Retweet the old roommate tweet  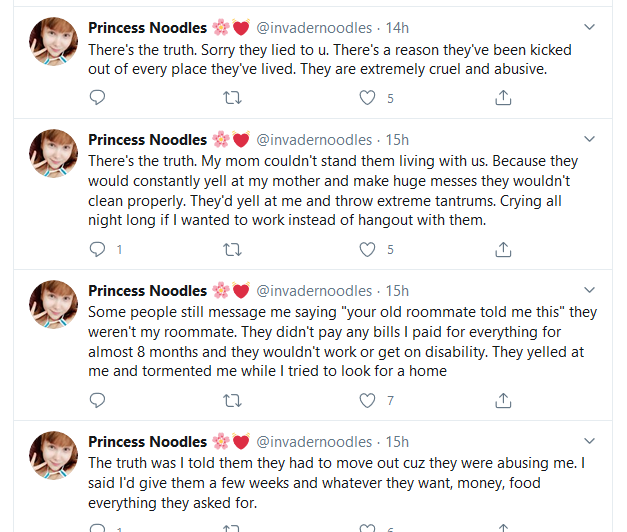(232, 400)
